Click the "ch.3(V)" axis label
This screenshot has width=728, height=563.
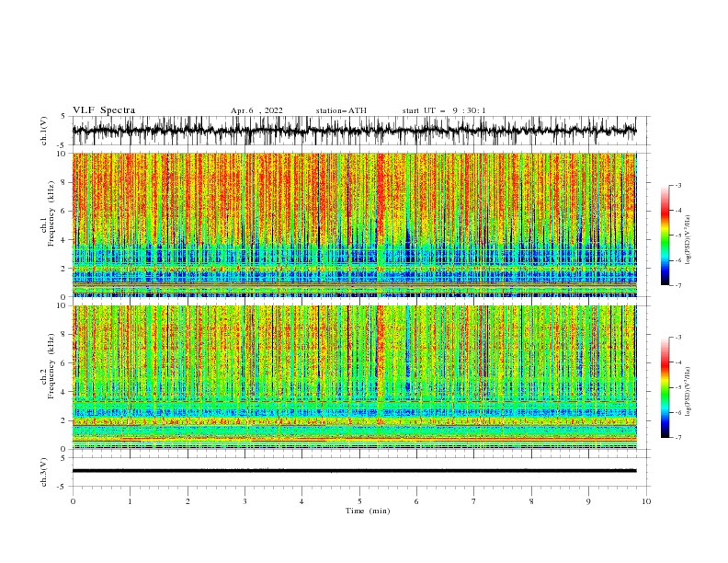pos(44,472)
